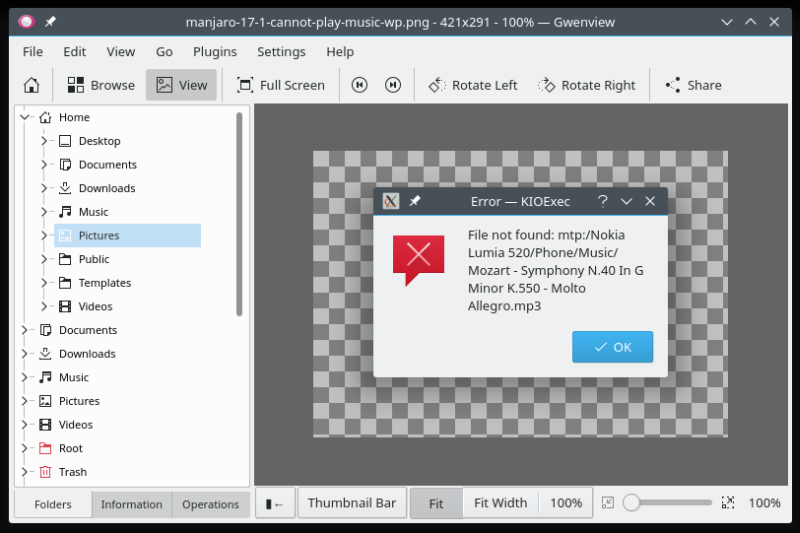
Task: Collapse the Home tree node
Action: coord(24,117)
